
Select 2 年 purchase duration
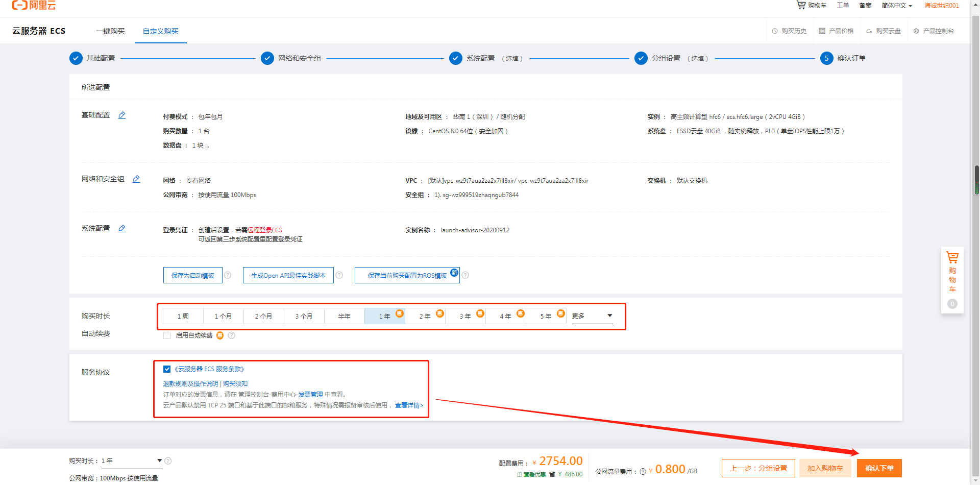425,316
